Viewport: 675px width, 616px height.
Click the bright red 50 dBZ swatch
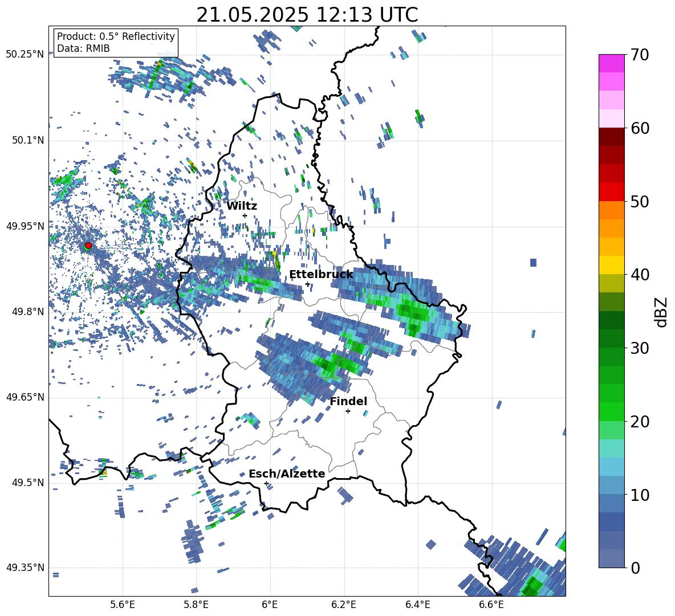tap(611, 192)
